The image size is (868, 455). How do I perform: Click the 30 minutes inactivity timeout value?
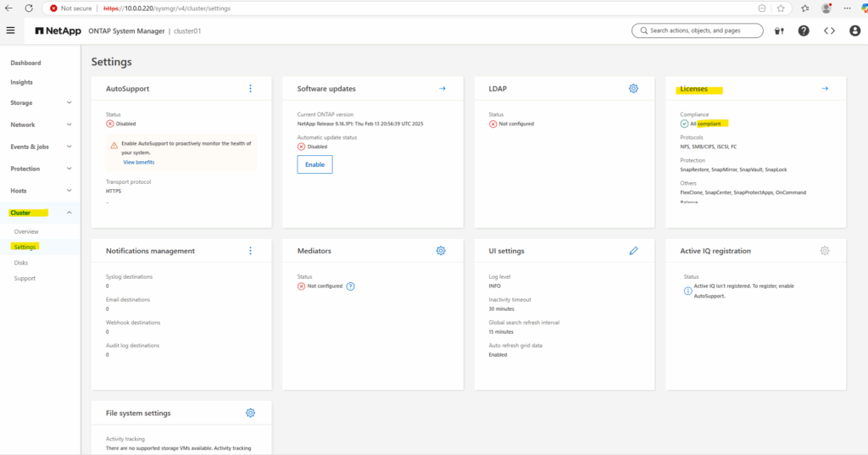501,309
